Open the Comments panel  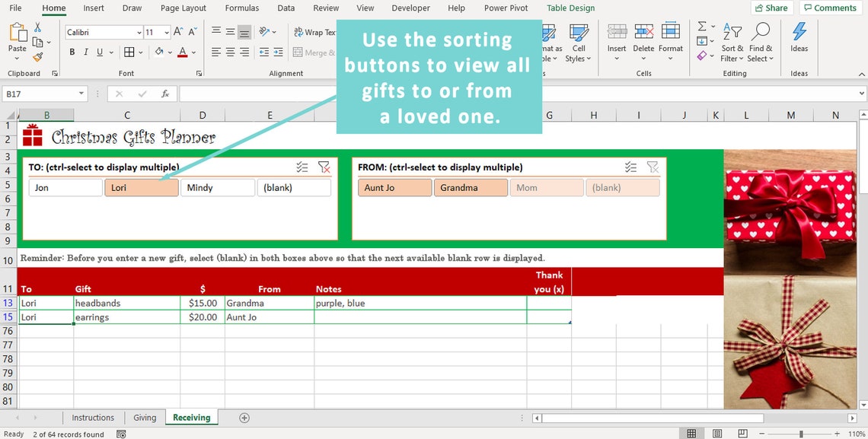[830, 7]
